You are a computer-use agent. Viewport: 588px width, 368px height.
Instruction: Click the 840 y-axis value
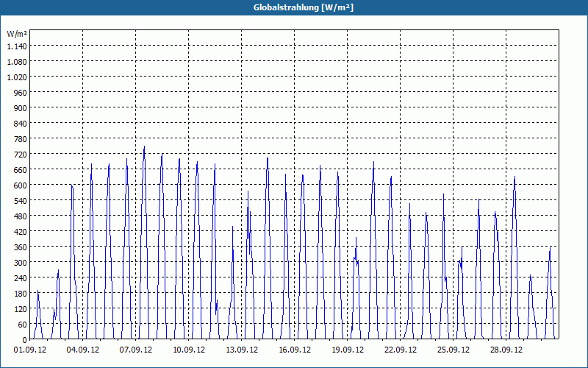point(21,124)
